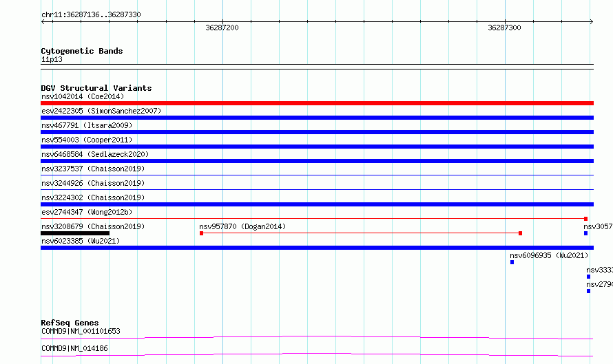613x364 pixels.
Task: Click blue marker under nsv3057 label
Action: tap(585, 233)
